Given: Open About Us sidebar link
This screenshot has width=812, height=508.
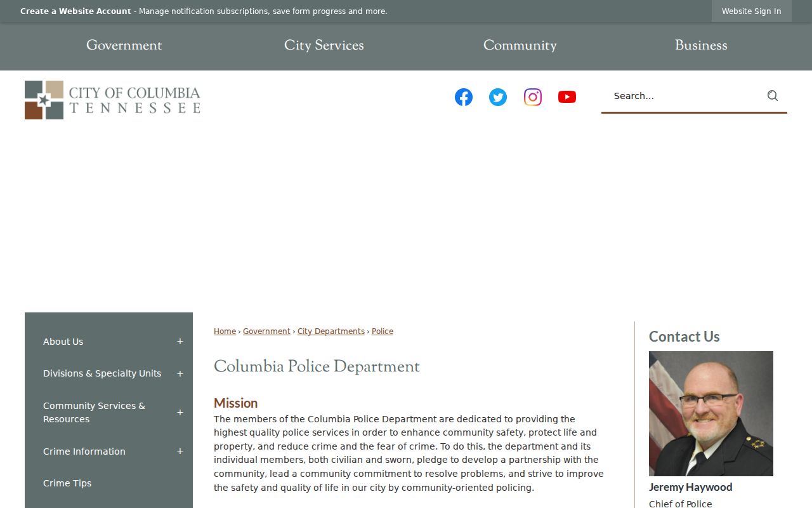Looking at the screenshot, I should click(63, 342).
